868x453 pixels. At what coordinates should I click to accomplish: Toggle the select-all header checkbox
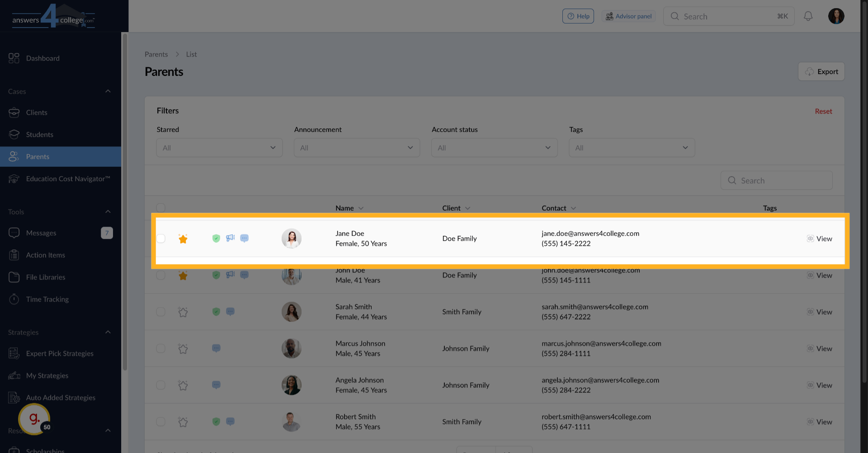coord(161,208)
